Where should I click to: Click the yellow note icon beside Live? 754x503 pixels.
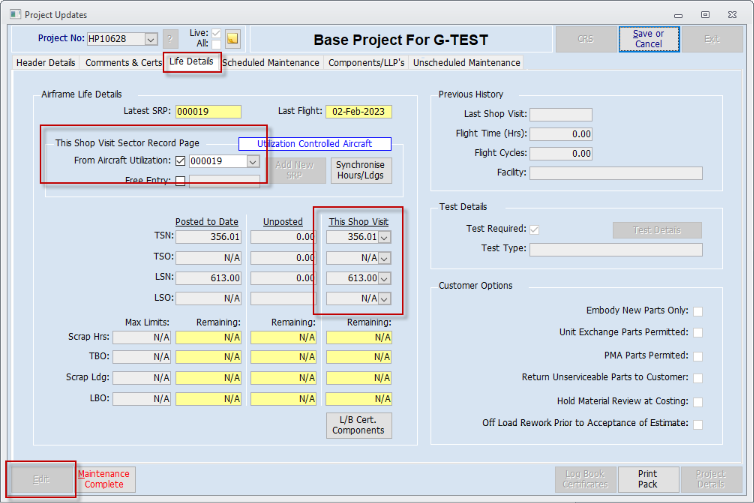pos(233,39)
